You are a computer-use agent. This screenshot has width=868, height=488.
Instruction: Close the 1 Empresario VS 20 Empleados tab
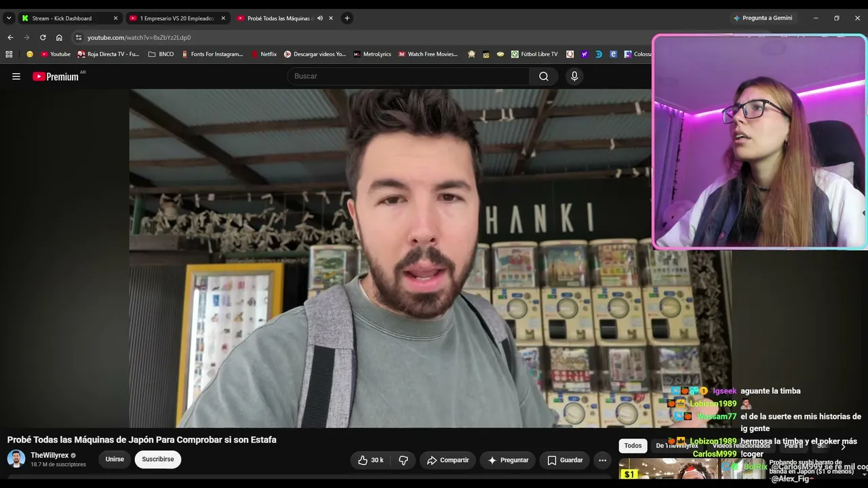(x=223, y=18)
